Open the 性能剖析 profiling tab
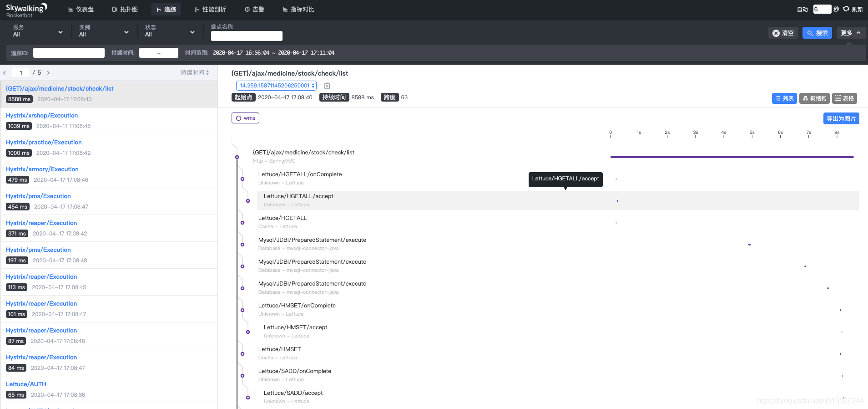The width and height of the screenshot is (868, 409). coord(210,9)
